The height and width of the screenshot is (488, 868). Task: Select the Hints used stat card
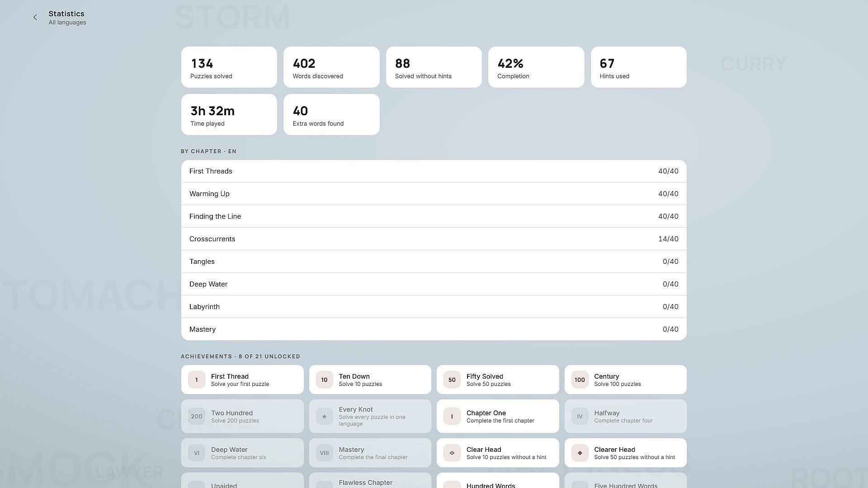[x=639, y=67]
